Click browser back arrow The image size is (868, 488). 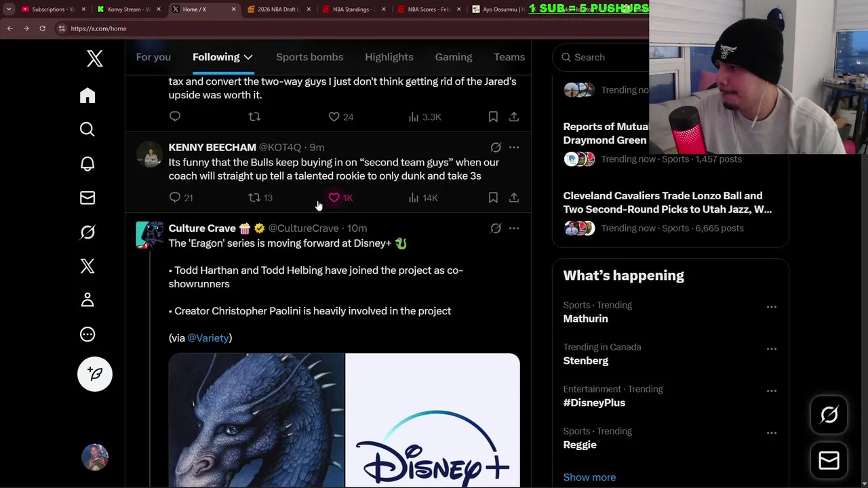9,28
